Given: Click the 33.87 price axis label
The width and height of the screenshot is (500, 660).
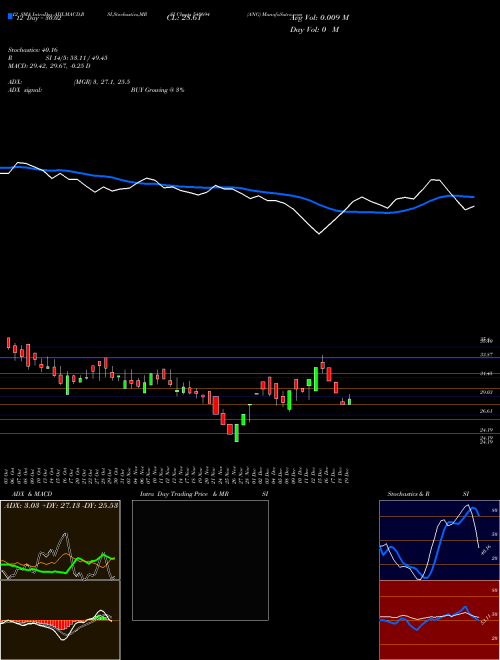Looking at the screenshot, I should tap(487, 355).
